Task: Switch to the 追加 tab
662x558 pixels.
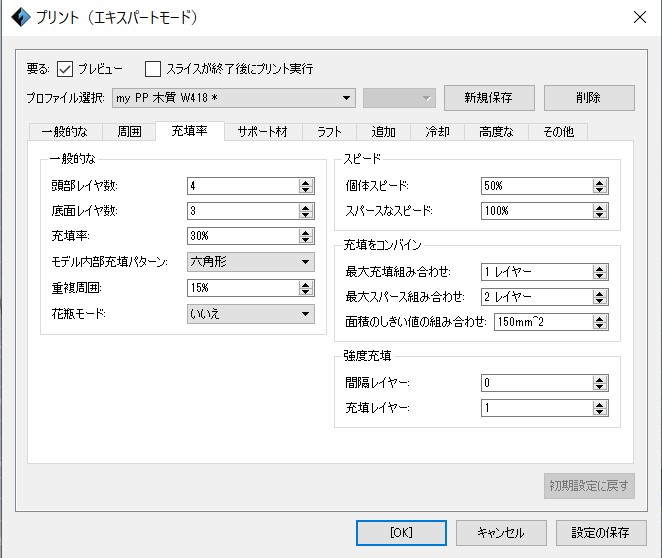Action: [383, 132]
